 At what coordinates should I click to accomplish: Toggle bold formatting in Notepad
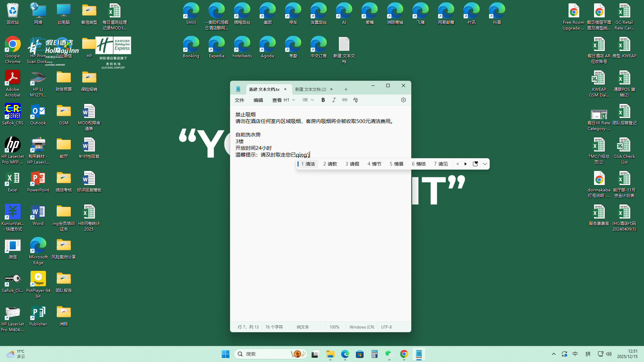tap(323, 100)
